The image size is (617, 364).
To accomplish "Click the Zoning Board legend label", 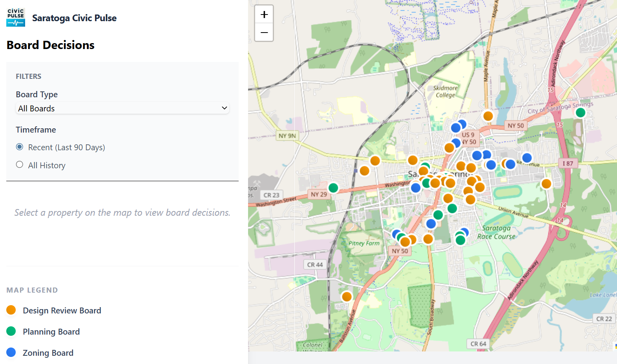I will click(48, 353).
